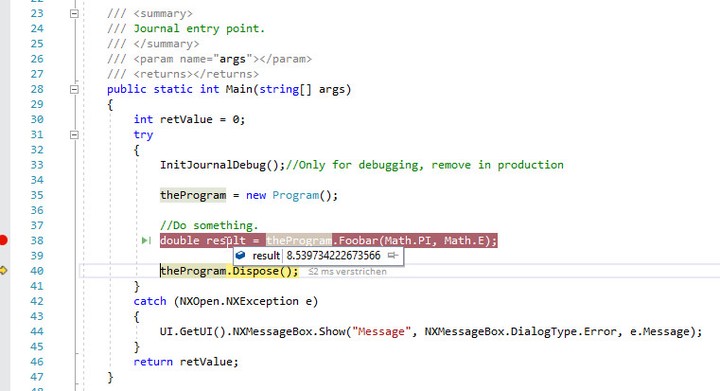
Task: Click the 'result' name in the data tip
Action: click(266, 256)
